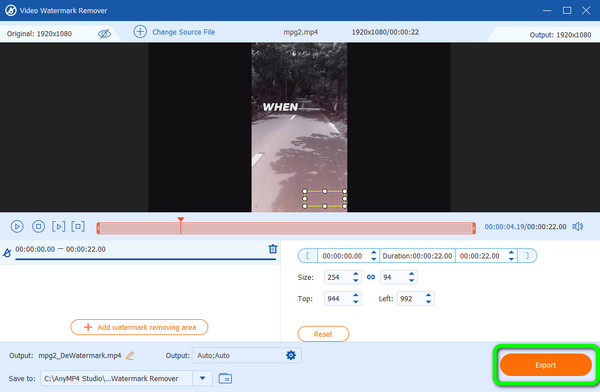Click the play segment bracket icon
This screenshot has width=600, height=392.
click(x=59, y=227)
